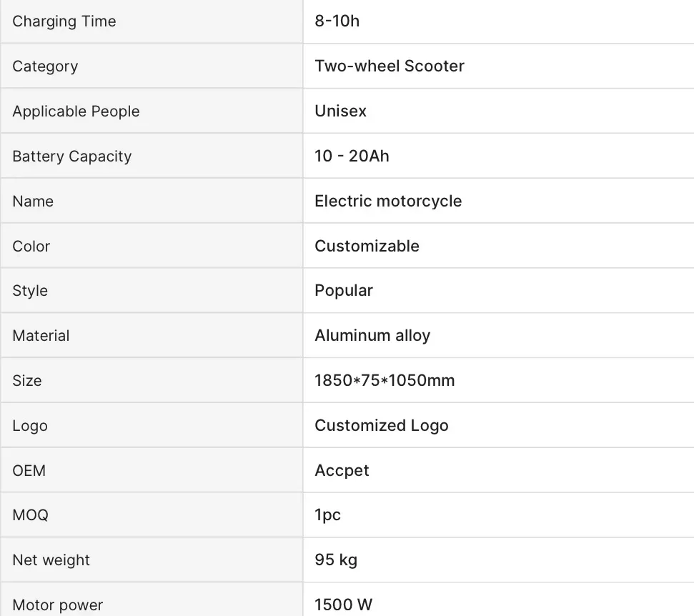Select the "Aluminum alloy" material value
This screenshot has height=616, width=694.
(372, 336)
